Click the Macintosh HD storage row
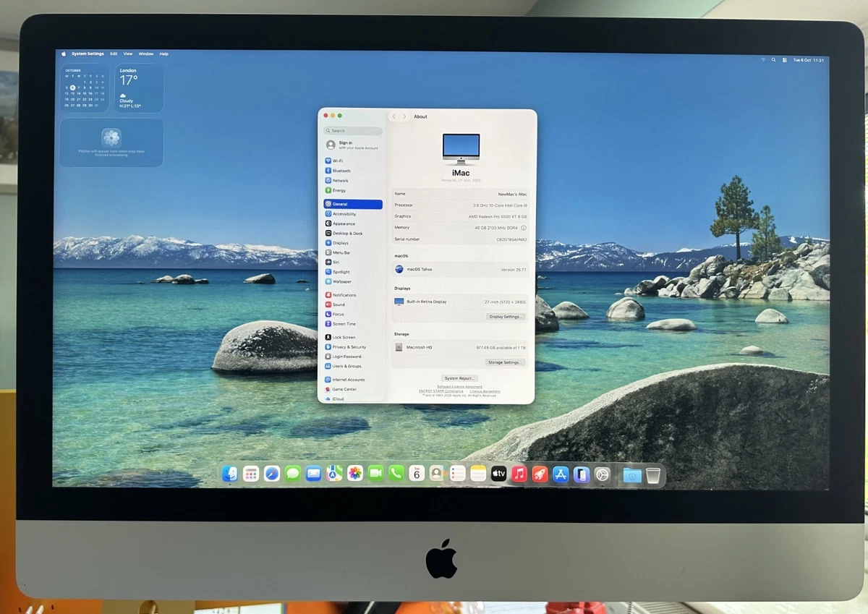The image size is (868, 614). pos(460,347)
